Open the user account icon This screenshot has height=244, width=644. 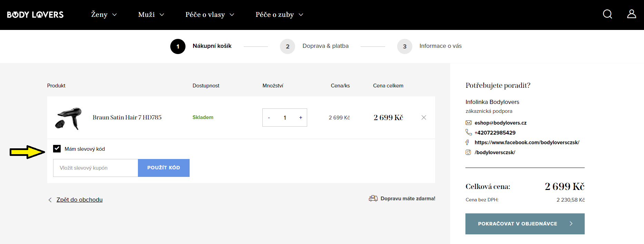click(x=631, y=14)
